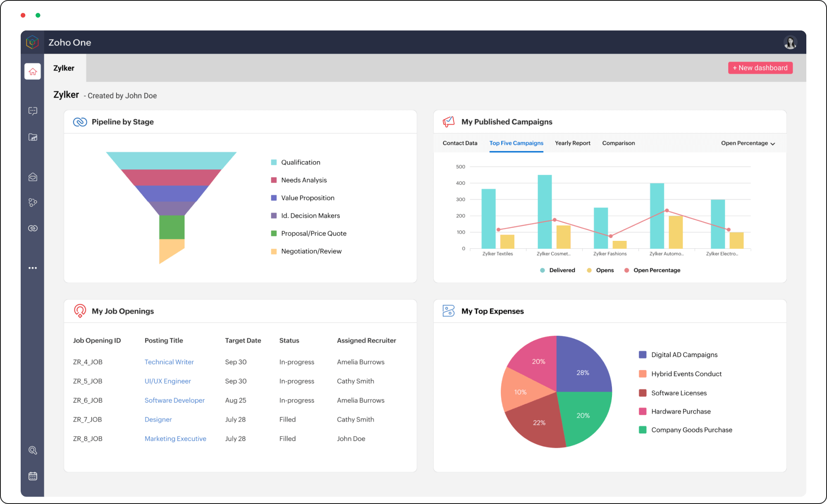Viewport: 827px width, 504px height.
Task: Click John Doe in the recruiter column
Action: [351, 439]
